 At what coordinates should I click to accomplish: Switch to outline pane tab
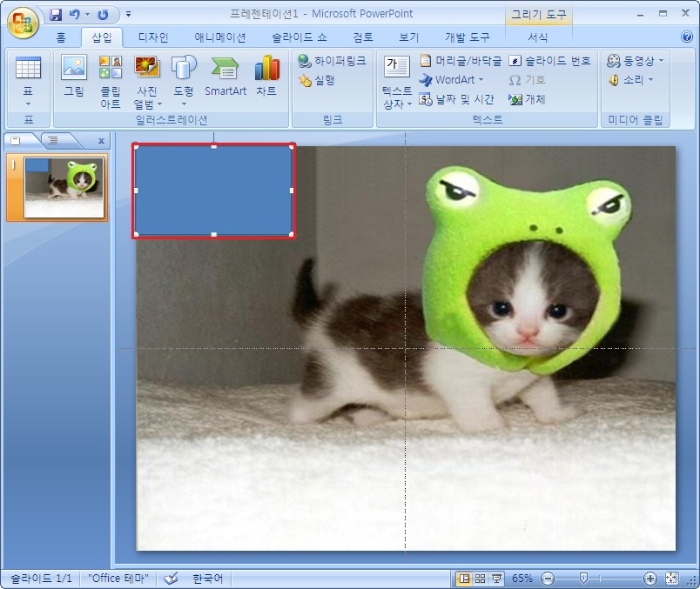pyautogui.click(x=53, y=141)
